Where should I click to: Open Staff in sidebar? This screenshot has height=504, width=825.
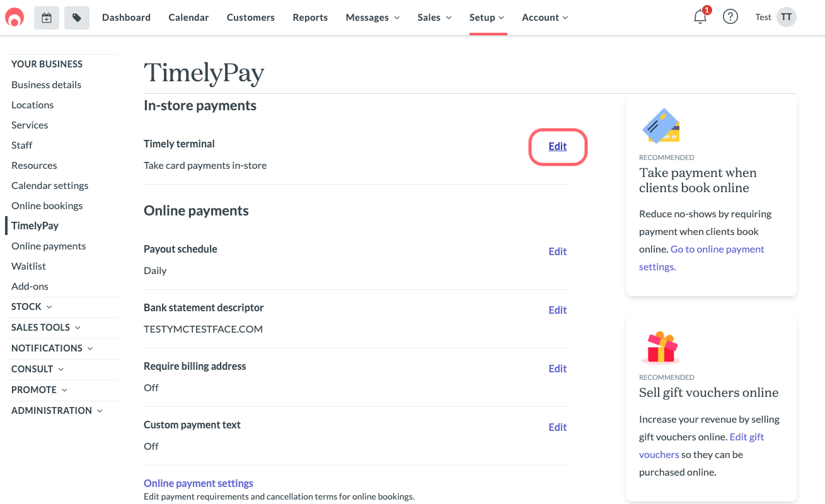coord(21,145)
